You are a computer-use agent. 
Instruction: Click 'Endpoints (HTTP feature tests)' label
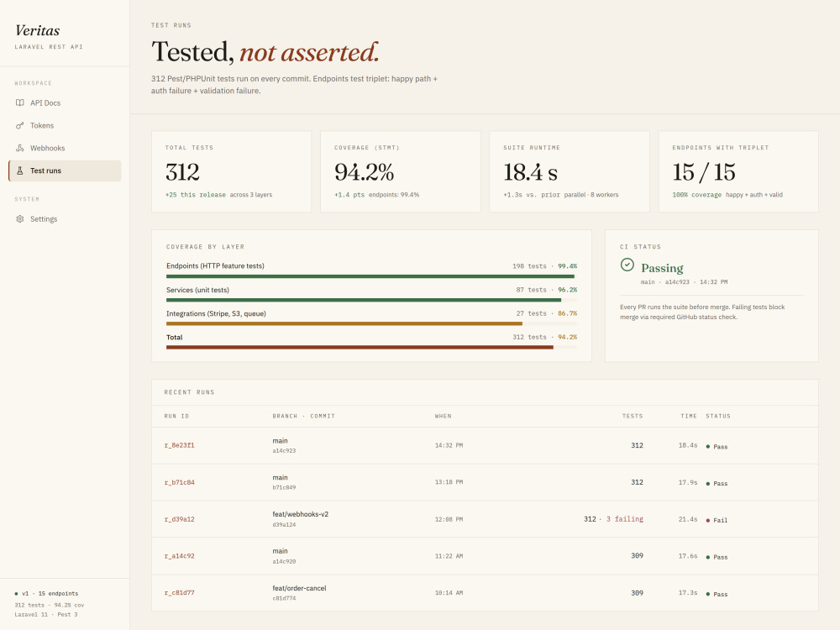[x=215, y=265]
